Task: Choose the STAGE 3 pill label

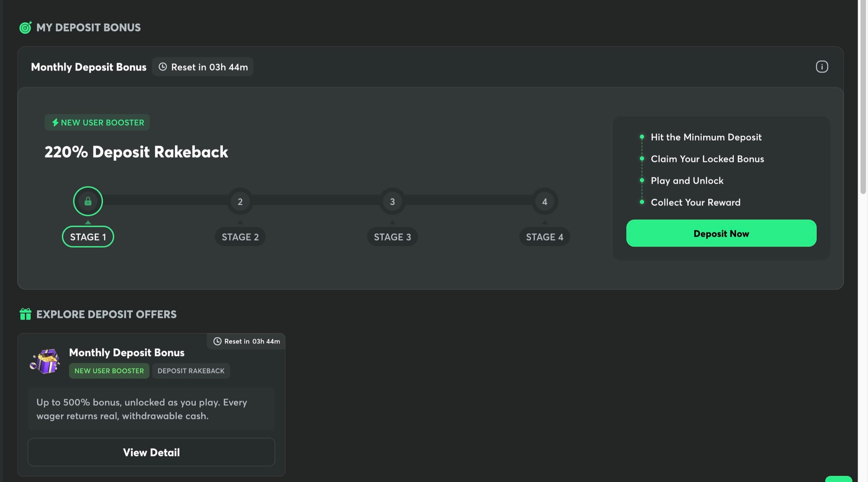Action: click(x=392, y=237)
